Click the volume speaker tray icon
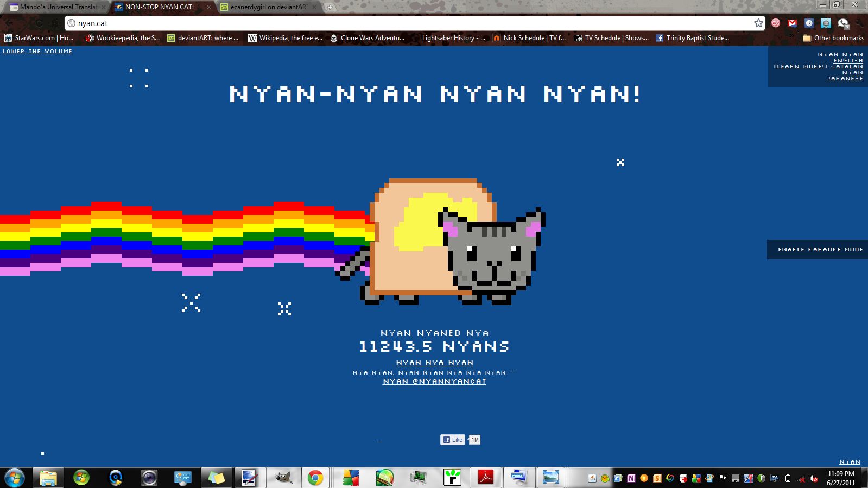The width and height of the screenshot is (868, 488). click(814, 478)
